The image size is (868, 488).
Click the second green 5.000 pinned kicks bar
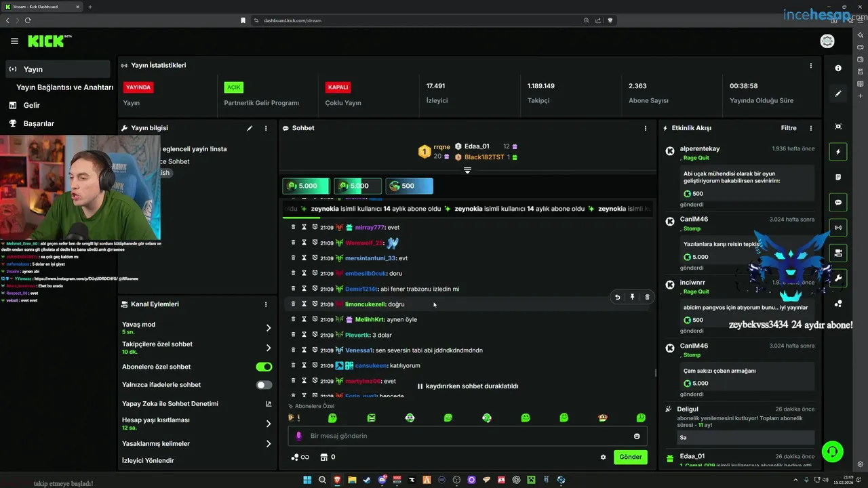(358, 186)
